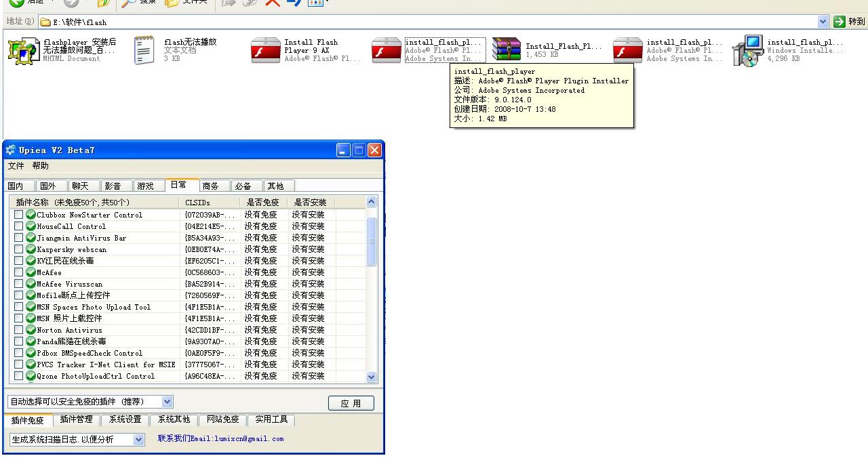Enable the Kaspersky webscan checkbox

pyautogui.click(x=18, y=249)
